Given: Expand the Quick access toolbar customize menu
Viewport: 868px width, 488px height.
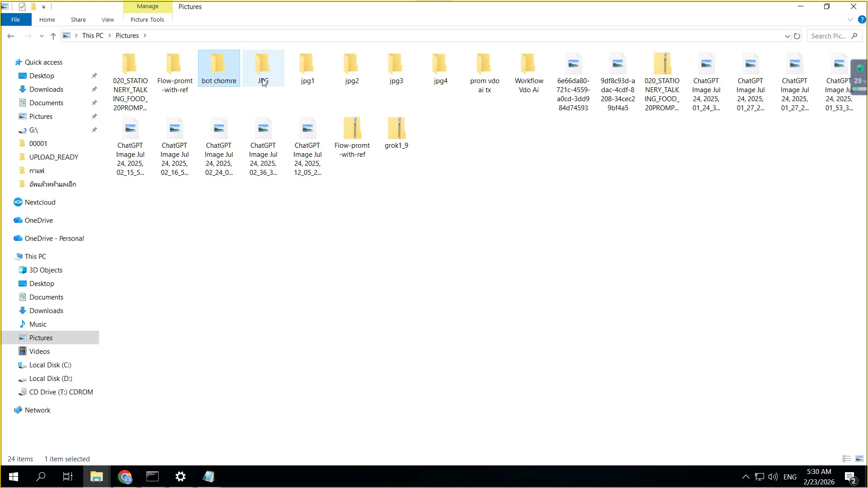Looking at the screenshot, I should [x=43, y=7].
